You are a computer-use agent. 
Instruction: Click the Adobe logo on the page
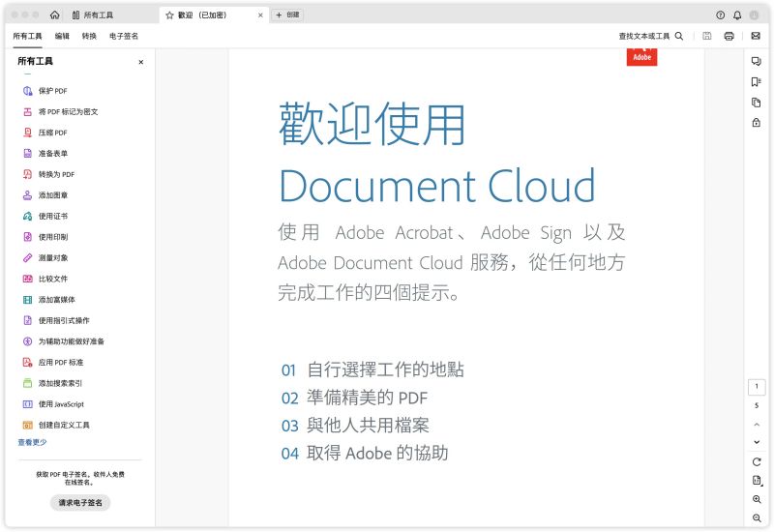(641, 57)
